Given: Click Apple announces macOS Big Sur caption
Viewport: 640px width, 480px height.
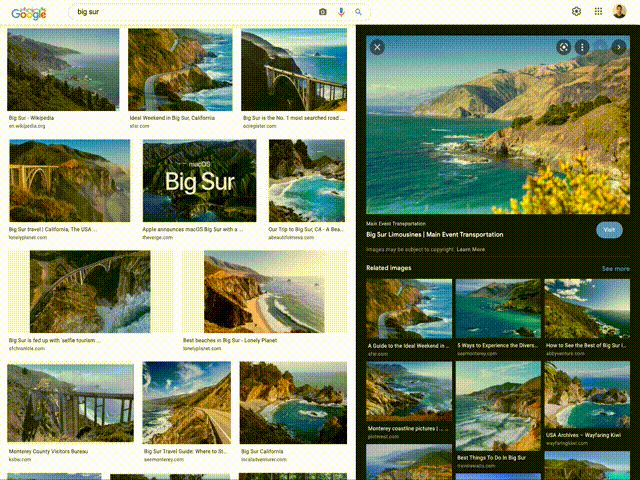Looking at the screenshot, I should point(193,229).
